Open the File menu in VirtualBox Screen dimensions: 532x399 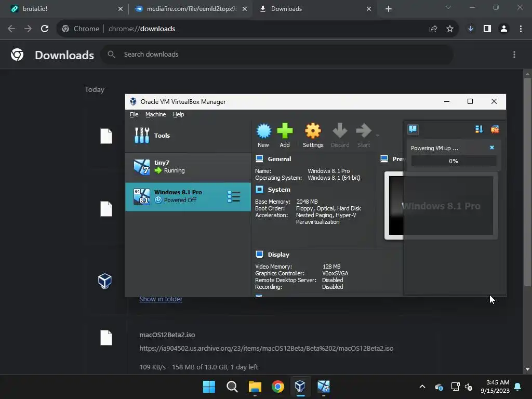(134, 114)
